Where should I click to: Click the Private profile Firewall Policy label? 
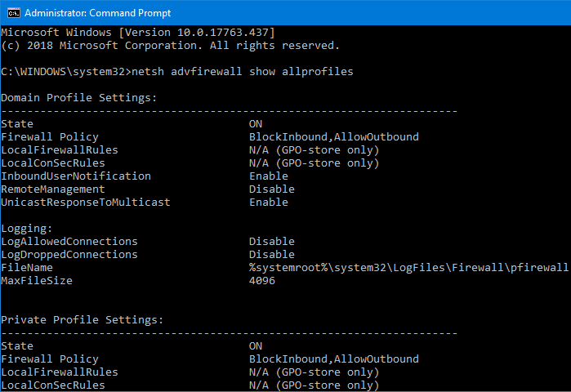coord(50,359)
